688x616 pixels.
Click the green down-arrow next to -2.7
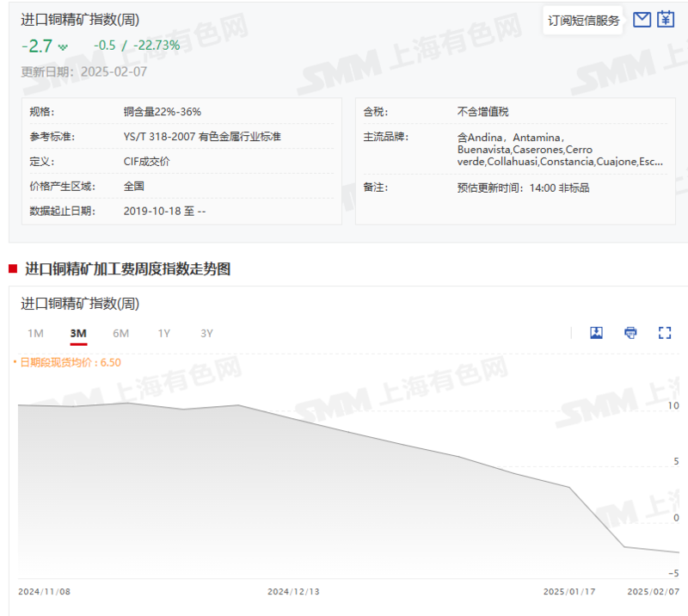(x=63, y=47)
